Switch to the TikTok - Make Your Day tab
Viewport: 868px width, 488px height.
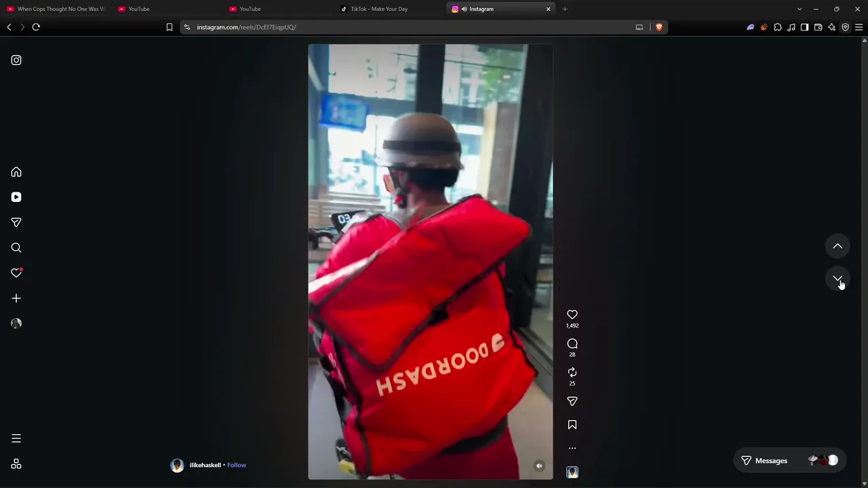pyautogui.click(x=389, y=9)
